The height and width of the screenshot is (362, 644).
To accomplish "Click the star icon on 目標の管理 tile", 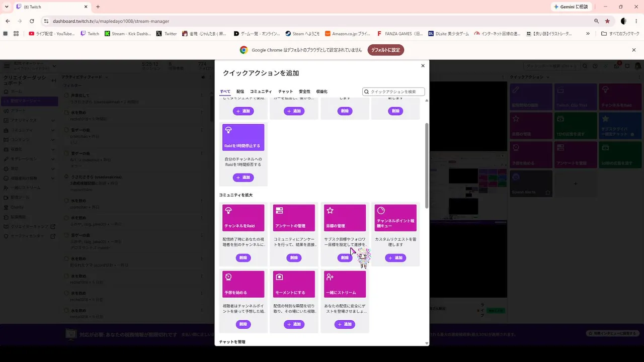I will click(x=330, y=211).
